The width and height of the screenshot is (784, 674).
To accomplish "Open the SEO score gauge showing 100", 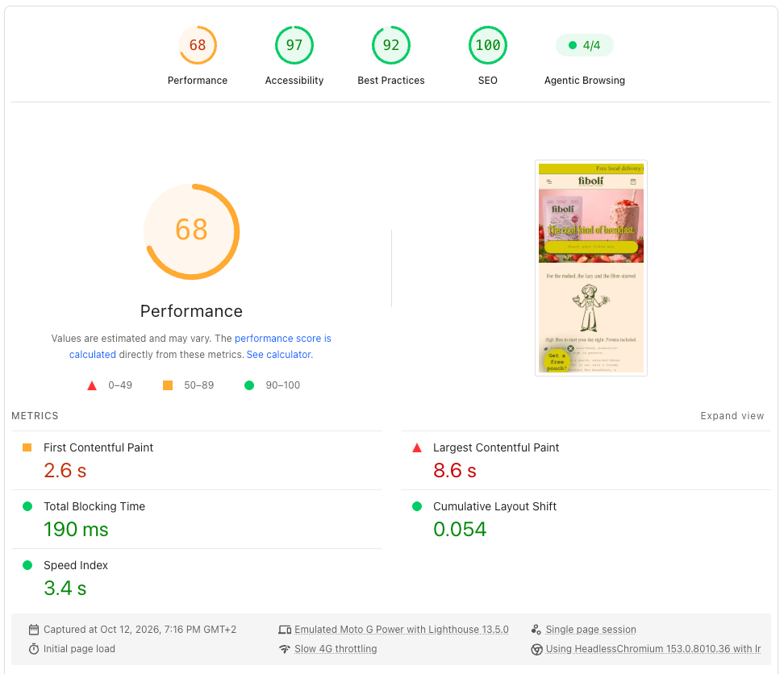I will 487,45.
